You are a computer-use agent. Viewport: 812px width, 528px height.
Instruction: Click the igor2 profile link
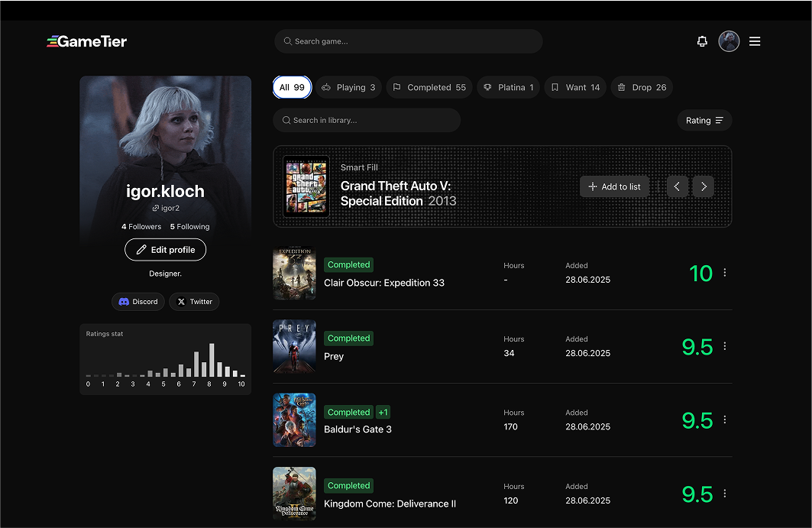pyautogui.click(x=166, y=208)
